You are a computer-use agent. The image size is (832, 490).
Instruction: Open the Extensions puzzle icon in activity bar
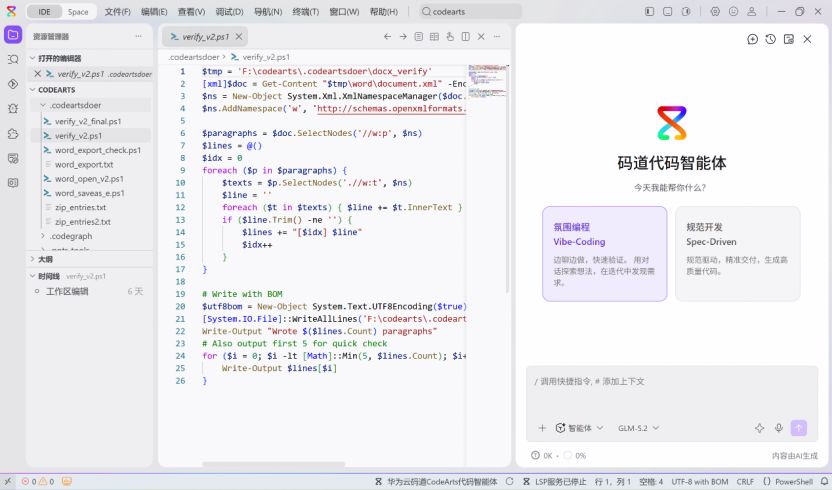[13, 133]
